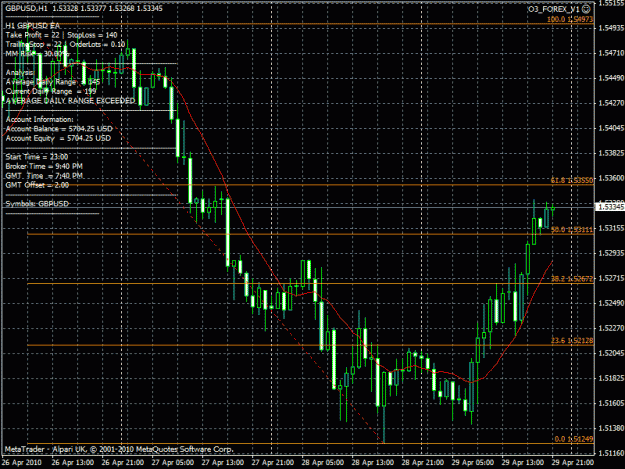Screen dimensions: 625x469
Task: Click the 1.53600 price axis value
Action: point(611,178)
